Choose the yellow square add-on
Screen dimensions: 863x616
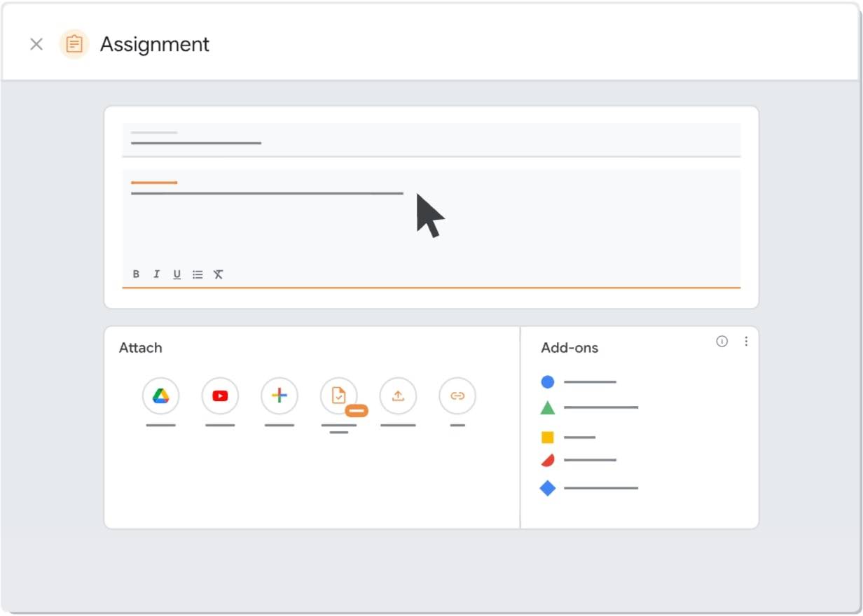[548, 437]
